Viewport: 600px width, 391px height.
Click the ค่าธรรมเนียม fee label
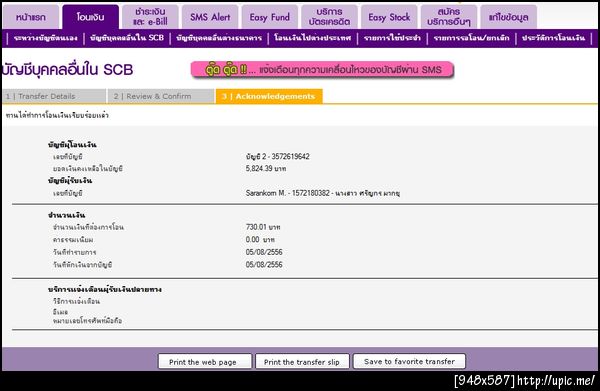tap(73, 240)
